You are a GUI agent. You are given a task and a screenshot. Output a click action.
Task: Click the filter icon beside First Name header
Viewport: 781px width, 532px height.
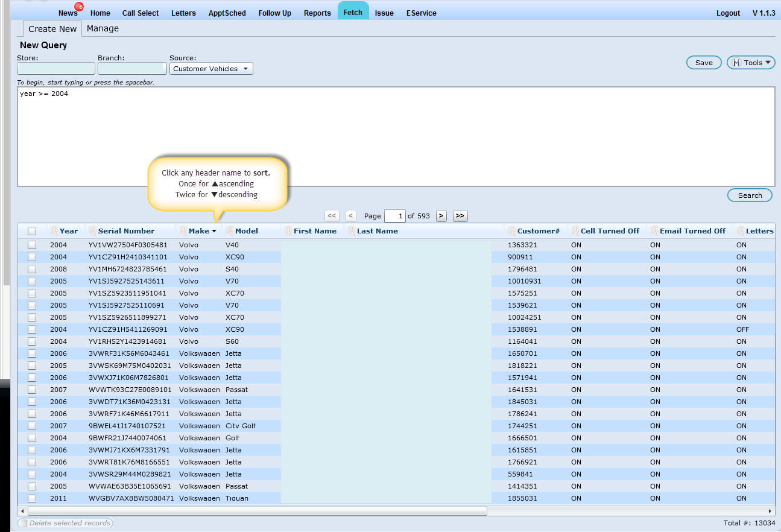[288, 231]
